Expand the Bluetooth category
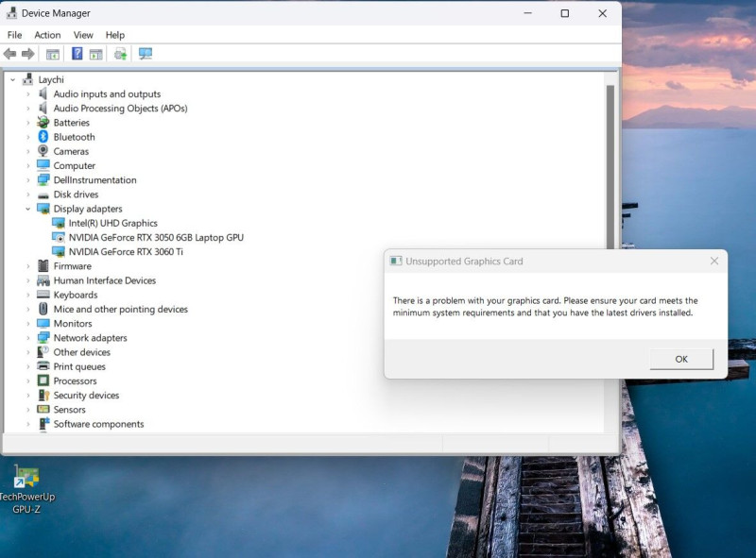Screen dimensions: 756x558 point(28,137)
